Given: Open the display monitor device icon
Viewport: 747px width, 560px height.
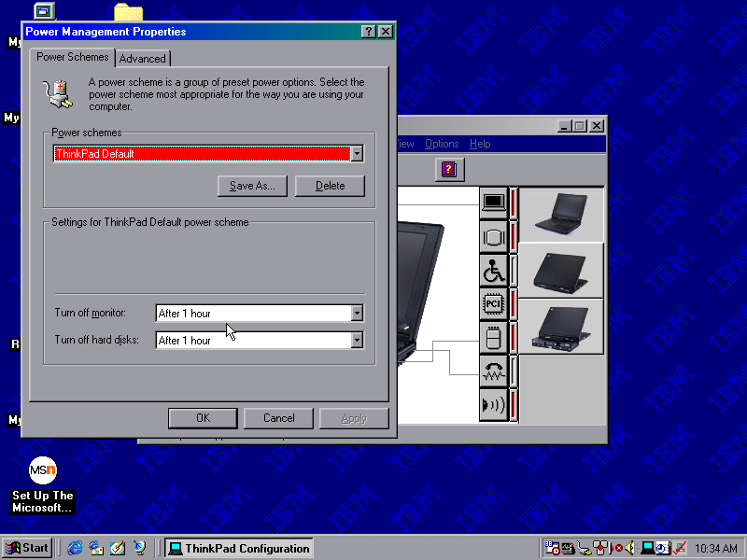Looking at the screenshot, I should pyautogui.click(x=493, y=237).
